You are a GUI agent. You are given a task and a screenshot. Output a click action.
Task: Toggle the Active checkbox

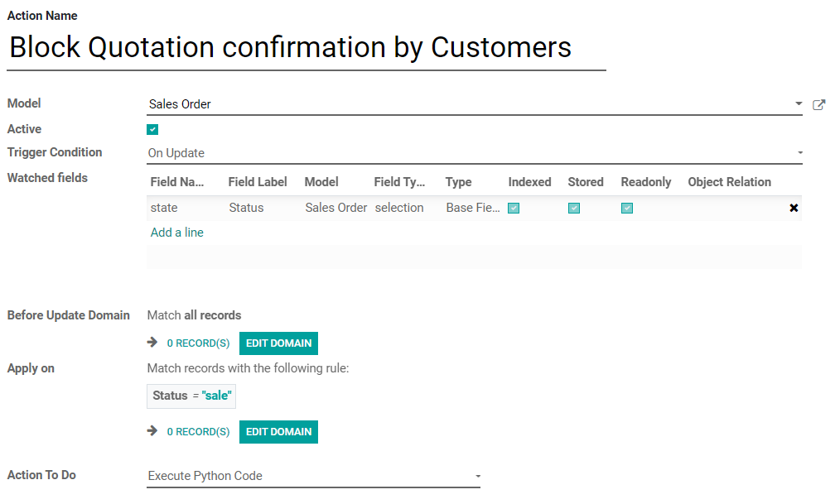coord(152,129)
